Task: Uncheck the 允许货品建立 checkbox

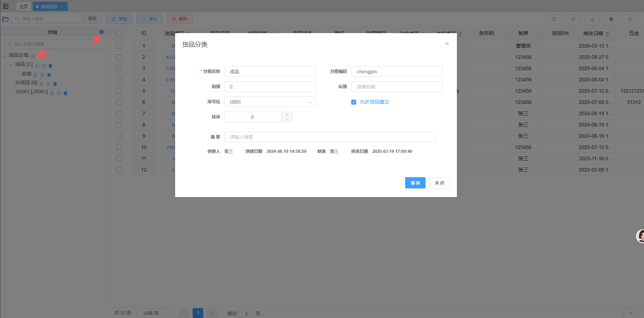Action: pyautogui.click(x=354, y=102)
